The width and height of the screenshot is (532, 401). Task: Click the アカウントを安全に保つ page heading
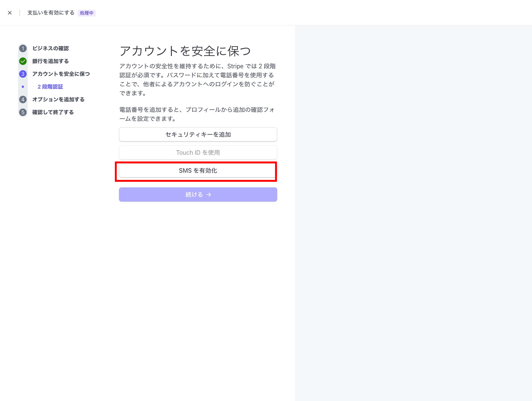185,51
